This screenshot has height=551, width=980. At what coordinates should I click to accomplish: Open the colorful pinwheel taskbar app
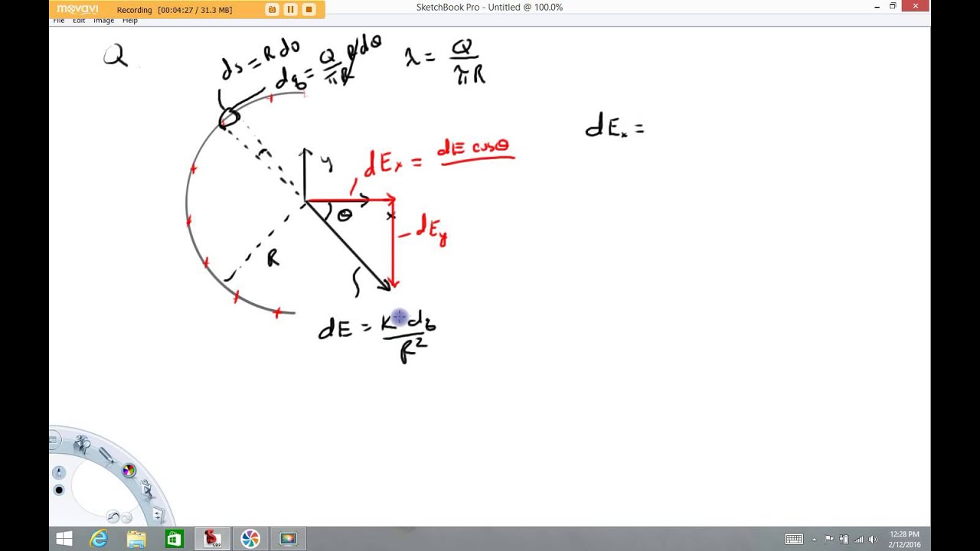coord(250,540)
